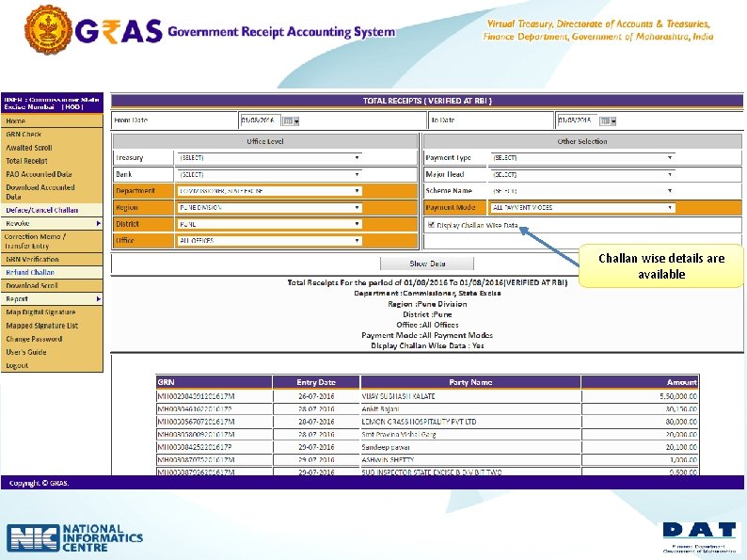Open the Payment Type dropdown

(582, 158)
